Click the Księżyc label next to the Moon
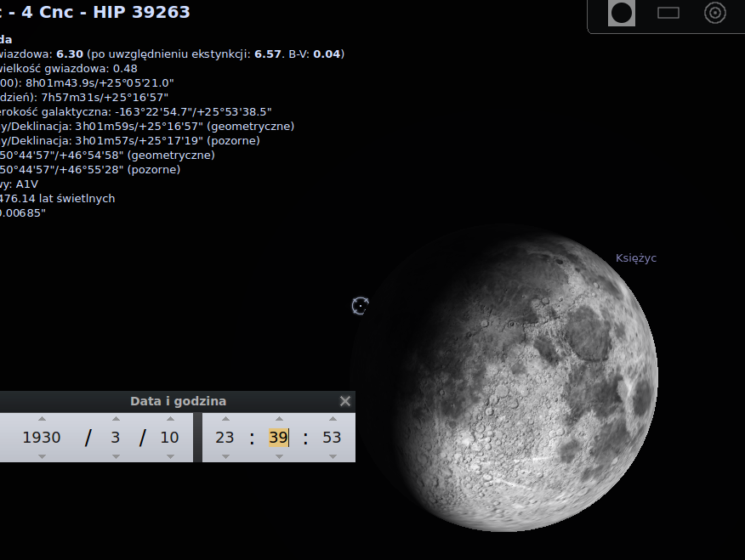The image size is (745, 560). [636, 258]
